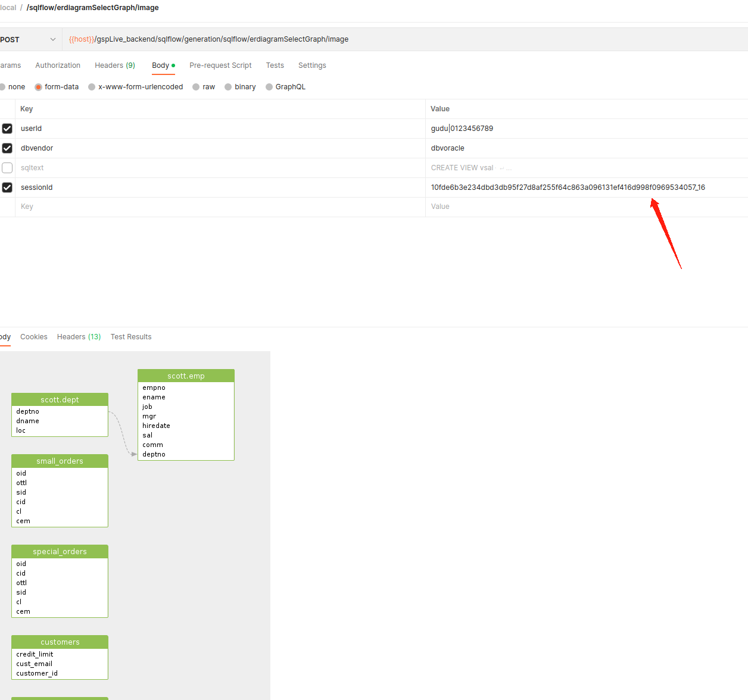Switch to the Authorization tab
Viewport: 748px width, 700px height.
pyautogui.click(x=57, y=65)
